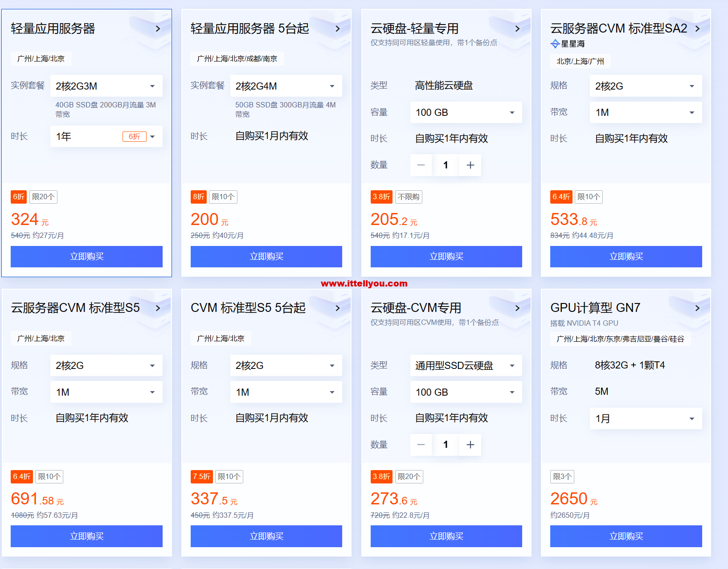The height and width of the screenshot is (569, 728).
Task: Increase quantity in 云硬盘-CVM专用 card
Action: tap(470, 445)
